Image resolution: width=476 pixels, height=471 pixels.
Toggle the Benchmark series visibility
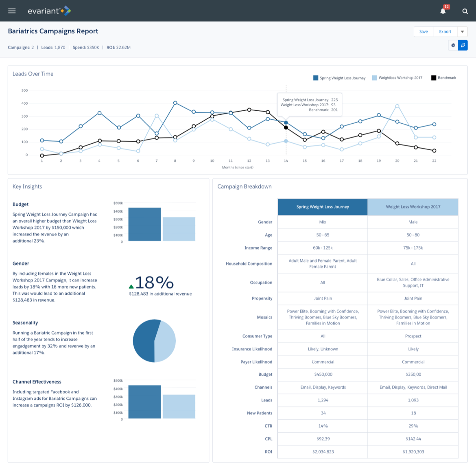pyautogui.click(x=443, y=78)
